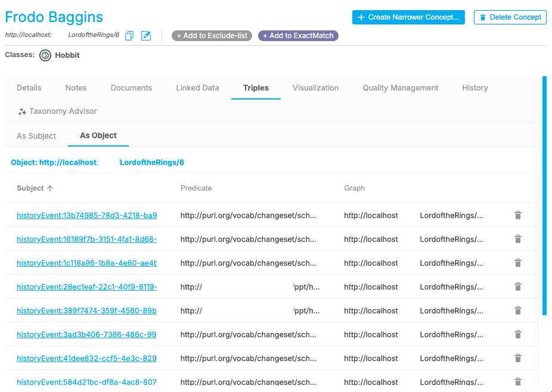Click trash icon in historyEvent:3ad3b406 row
Screen dimensions: 552x392
(518, 334)
